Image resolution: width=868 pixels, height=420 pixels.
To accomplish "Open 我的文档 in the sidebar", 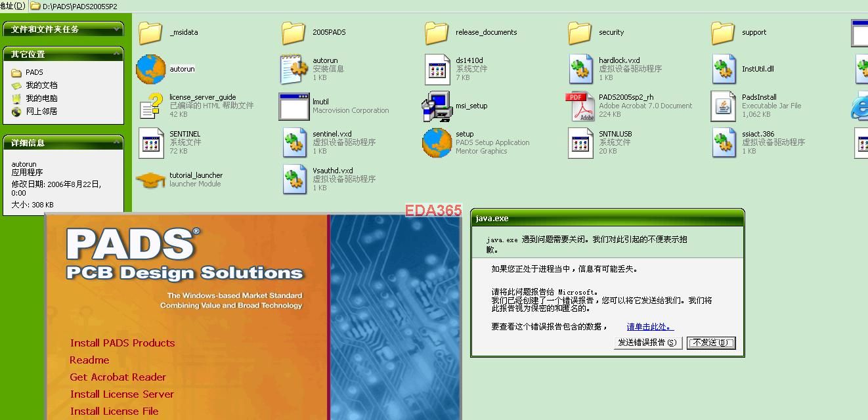I will [x=41, y=85].
